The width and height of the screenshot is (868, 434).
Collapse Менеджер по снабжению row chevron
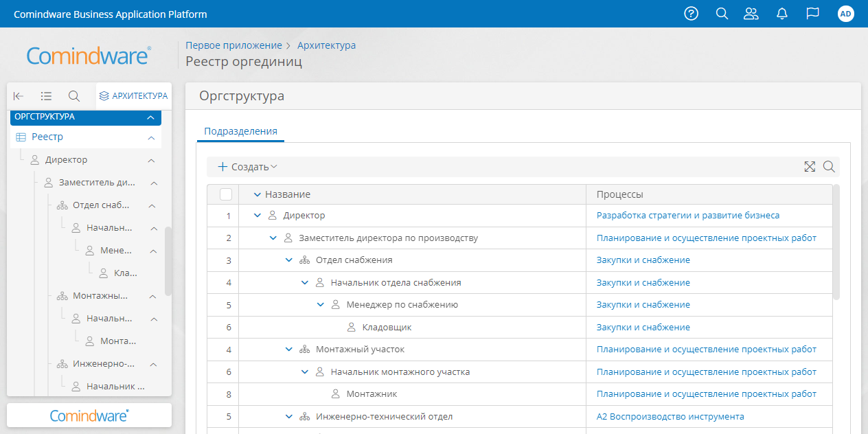[x=321, y=305]
